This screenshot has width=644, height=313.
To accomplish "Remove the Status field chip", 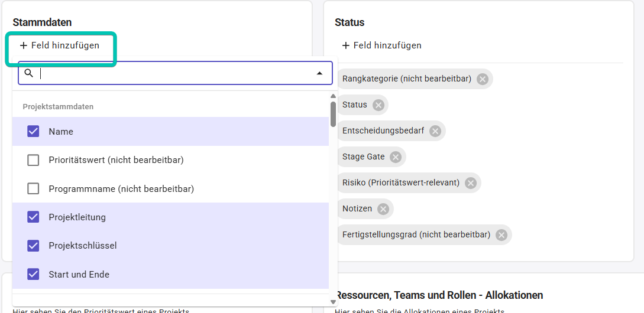I will pos(378,105).
